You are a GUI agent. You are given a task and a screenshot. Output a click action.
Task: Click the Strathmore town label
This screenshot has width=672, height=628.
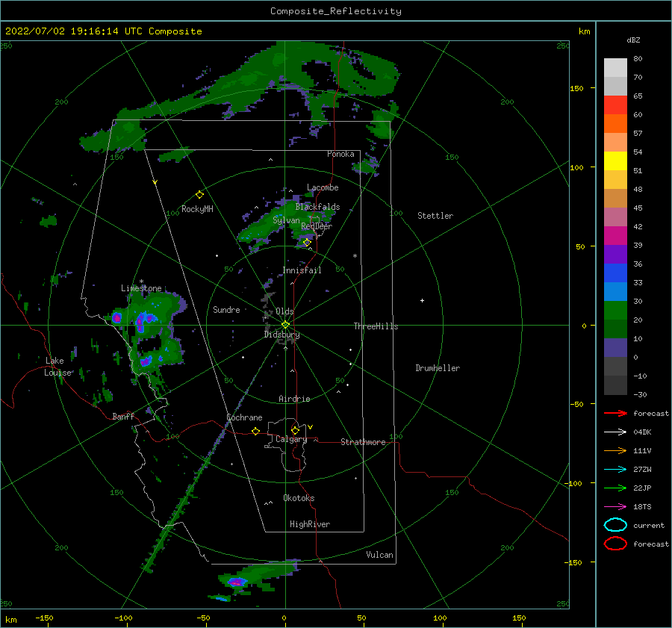(363, 442)
